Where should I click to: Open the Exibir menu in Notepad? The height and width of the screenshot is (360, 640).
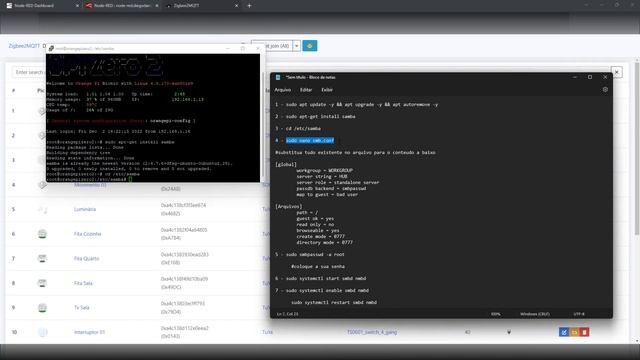coord(327,90)
